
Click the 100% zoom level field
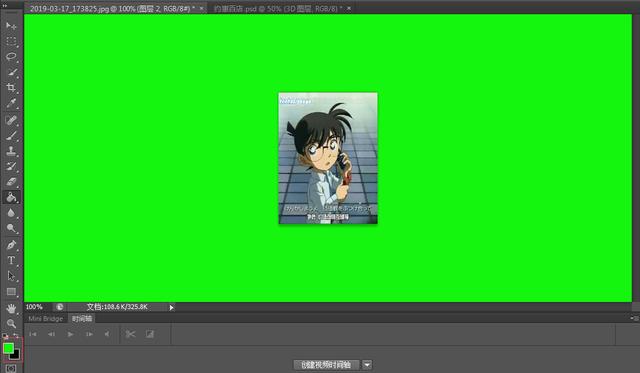(34, 307)
